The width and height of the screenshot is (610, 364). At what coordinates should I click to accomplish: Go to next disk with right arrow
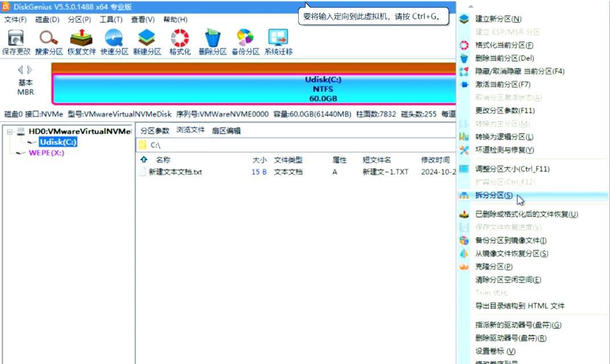[30, 70]
